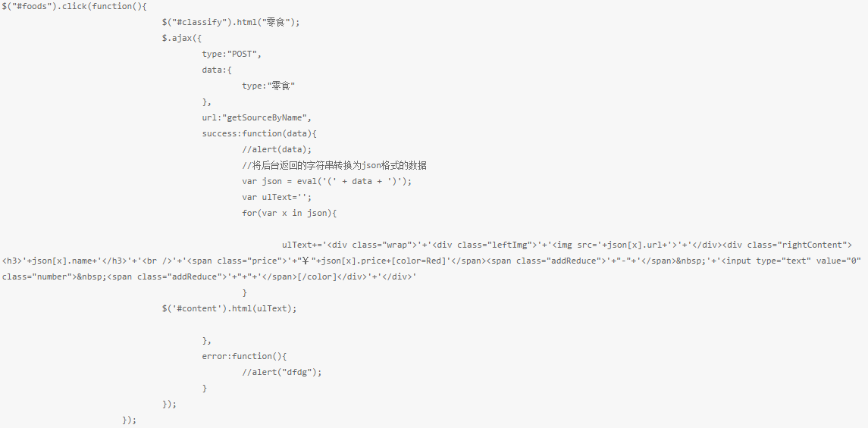
Task: Place cursor on the $.ajax({ line
Action: pos(181,38)
